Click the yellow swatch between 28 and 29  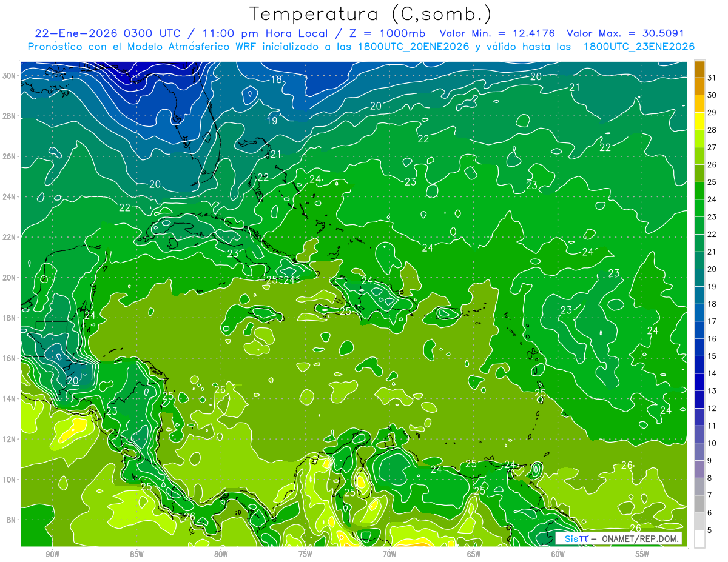point(699,121)
